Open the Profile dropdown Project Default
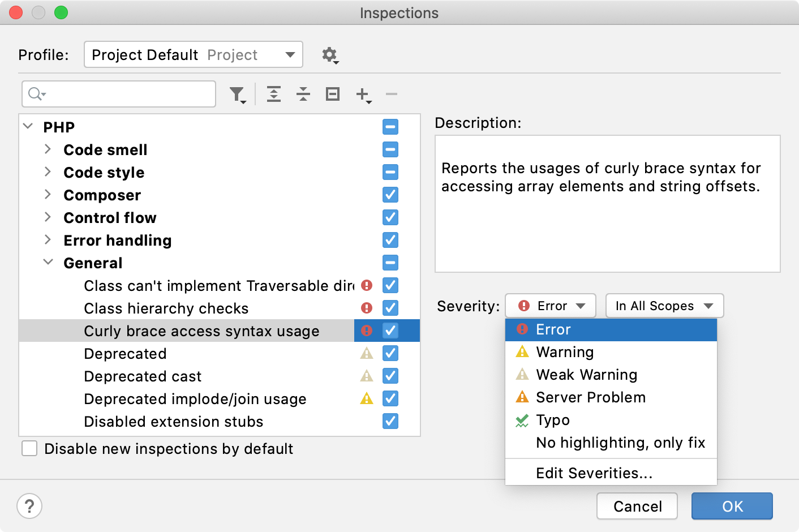The width and height of the screenshot is (799, 532). (194, 55)
